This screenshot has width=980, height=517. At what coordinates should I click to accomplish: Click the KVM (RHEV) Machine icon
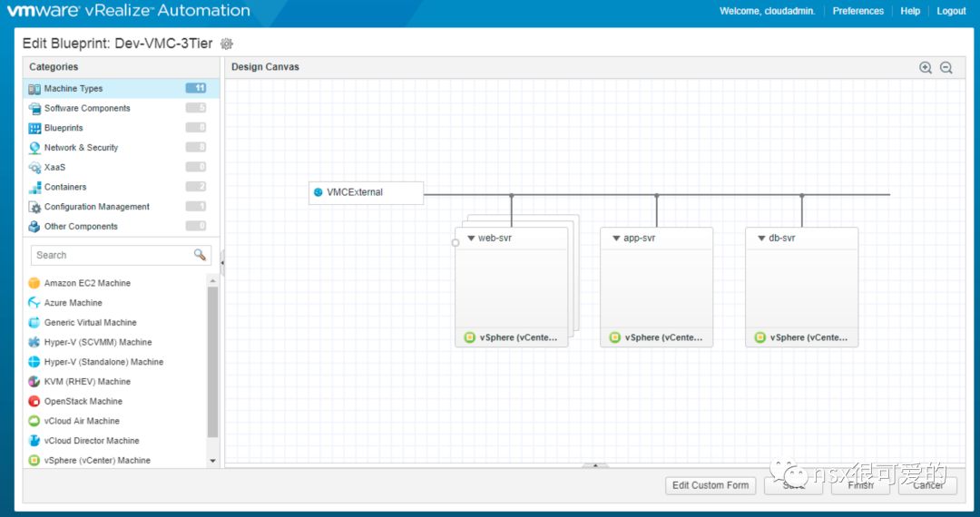(x=34, y=382)
